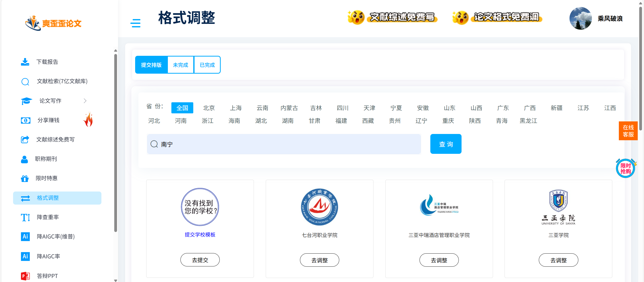644x282 pixels.
Task: Select the 北京 province filter
Action: [209, 108]
